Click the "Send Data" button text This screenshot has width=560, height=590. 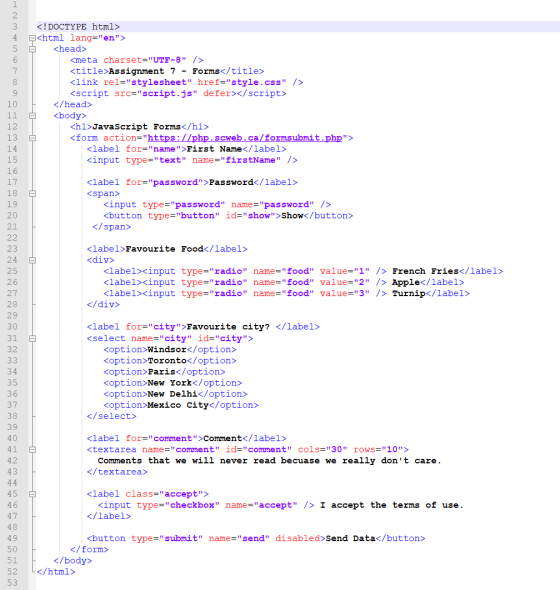point(350,538)
